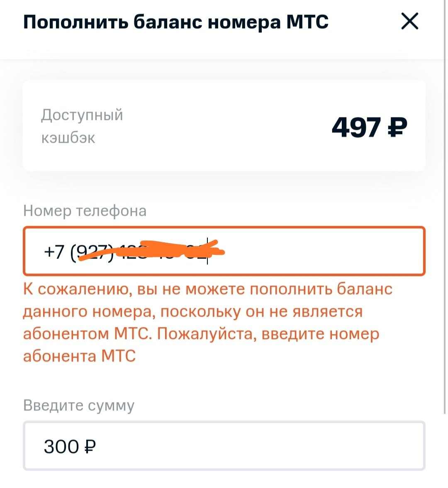Click the Доступный кэшбэк label

point(81,127)
